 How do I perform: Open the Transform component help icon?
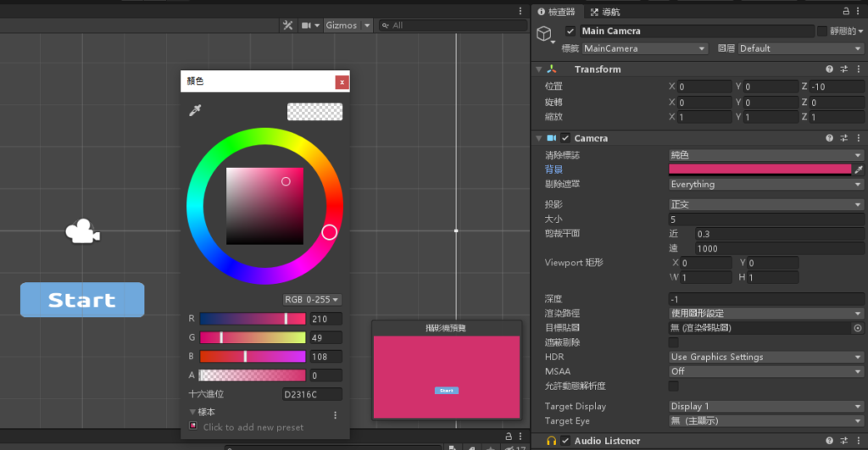click(x=830, y=69)
